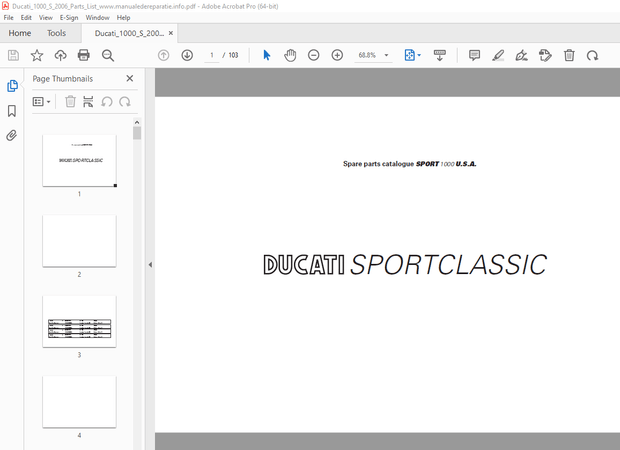Close the Ducati document tab
Viewport: 620px width, 450px height.
tap(171, 33)
